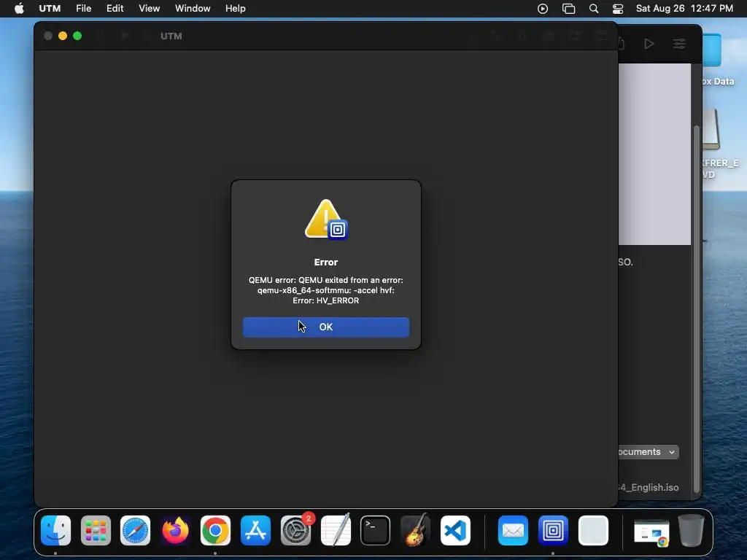Zoom the front UTM window with green button
747x560 pixels.
tap(77, 36)
